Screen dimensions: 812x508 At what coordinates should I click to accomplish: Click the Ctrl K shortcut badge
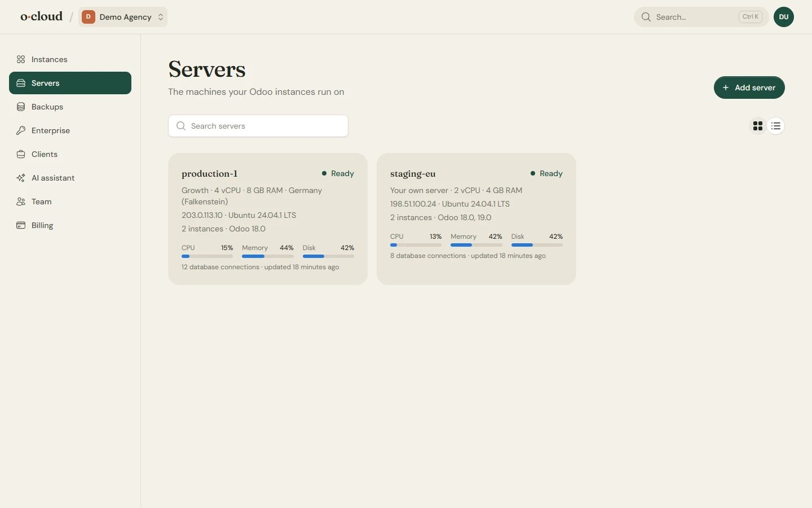(751, 17)
